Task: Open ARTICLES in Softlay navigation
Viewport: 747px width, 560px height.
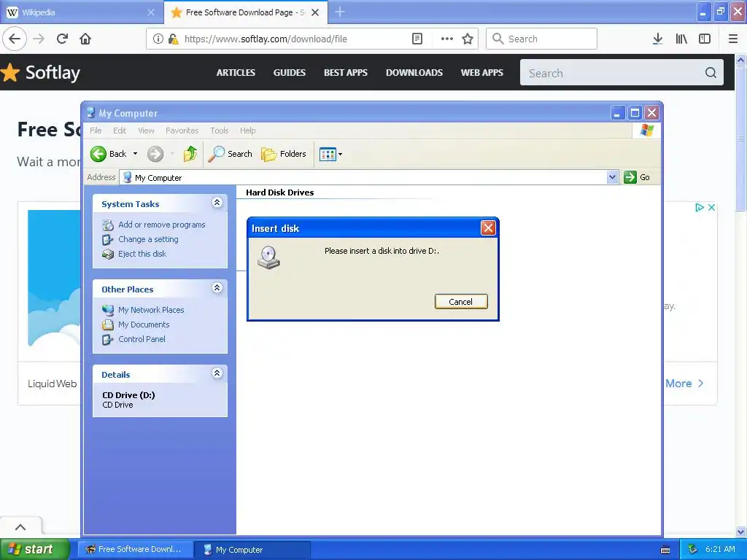Action: tap(236, 72)
